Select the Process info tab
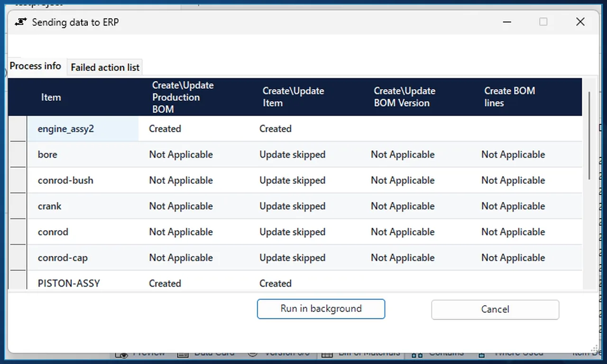Viewport: 607px width, 364px height. tap(36, 66)
